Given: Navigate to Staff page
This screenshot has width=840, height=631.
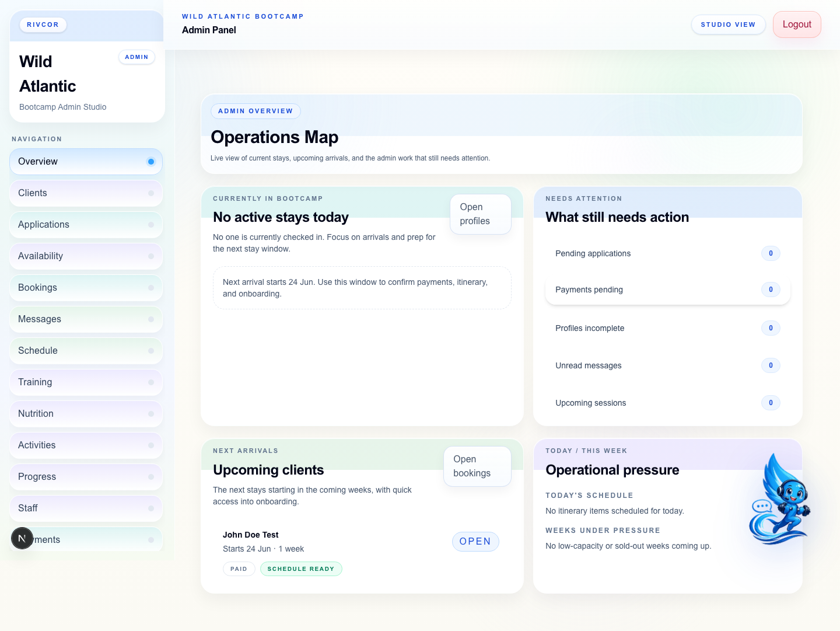Looking at the screenshot, I should pyautogui.click(x=86, y=508).
